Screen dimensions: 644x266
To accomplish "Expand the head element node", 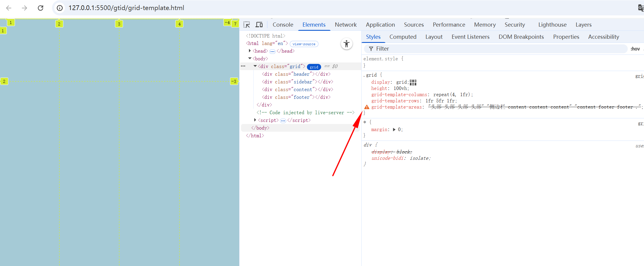I will (250, 51).
